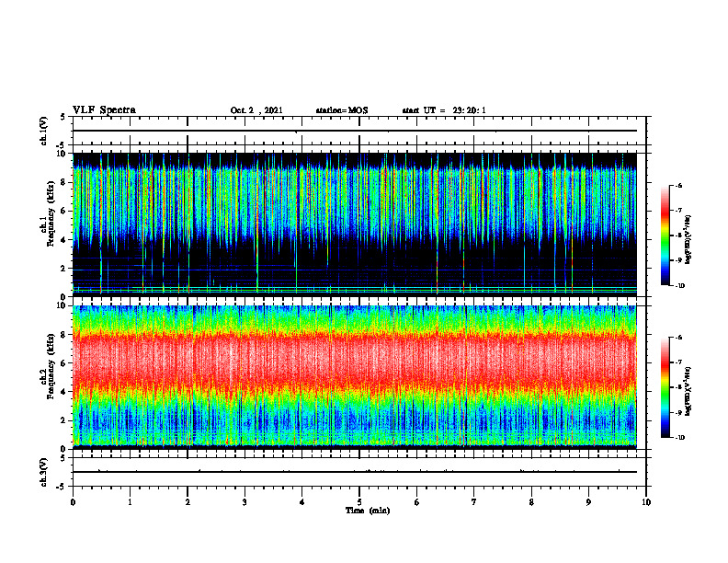Click the "10" tick label on the time axis
The height and width of the screenshot is (563, 728).
coord(646,502)
